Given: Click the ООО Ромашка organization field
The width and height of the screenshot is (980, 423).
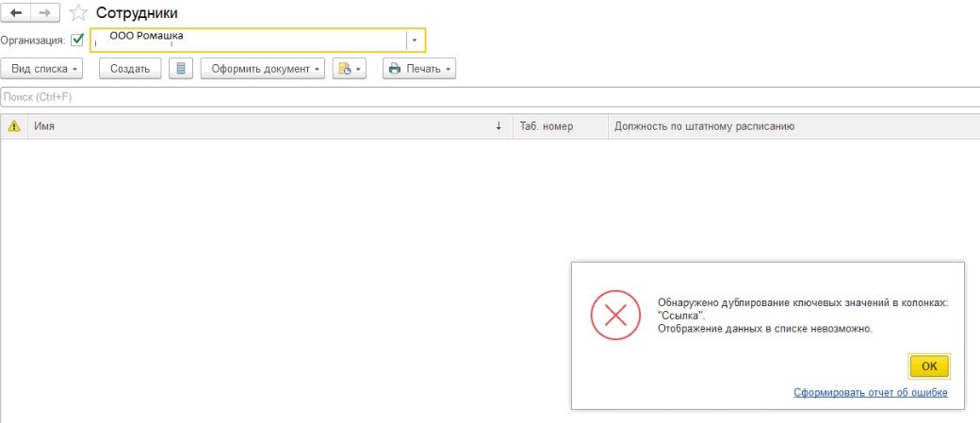Looking at the screenshot, I should point(249,40).
